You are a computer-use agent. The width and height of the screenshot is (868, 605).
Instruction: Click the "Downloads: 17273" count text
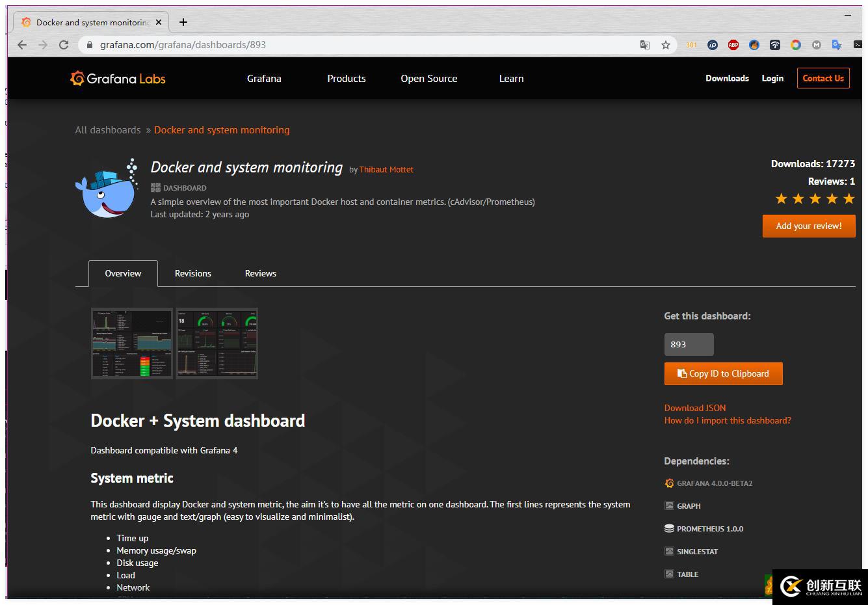(x=813, y=164)
